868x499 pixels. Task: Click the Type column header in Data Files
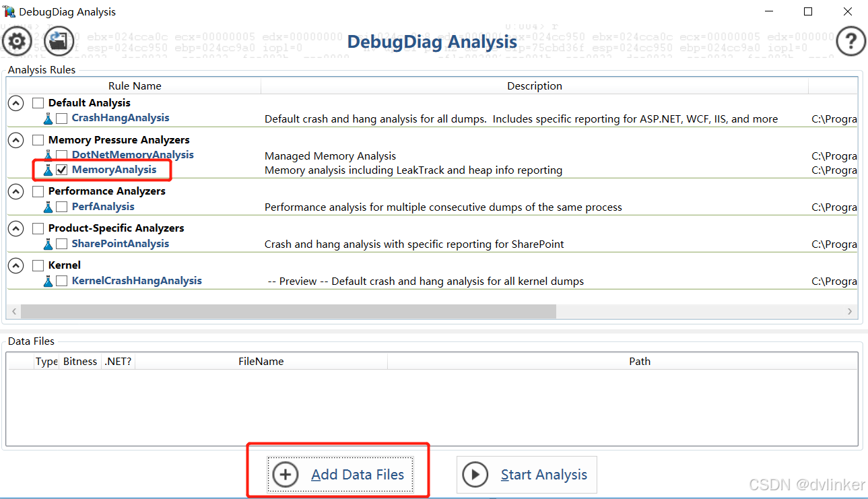tap(47, 362)
